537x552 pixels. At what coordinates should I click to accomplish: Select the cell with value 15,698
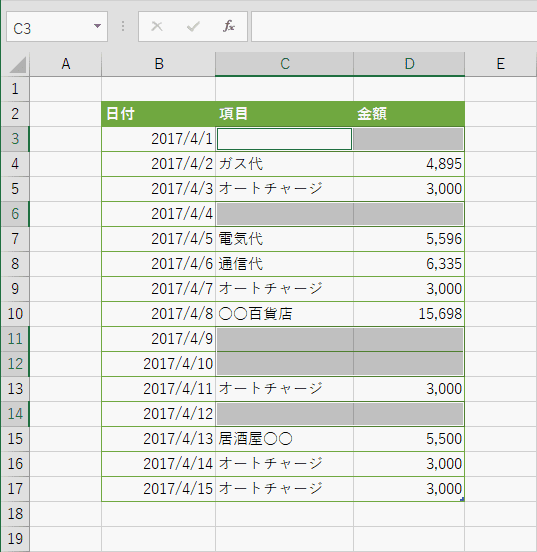point(409,314)
